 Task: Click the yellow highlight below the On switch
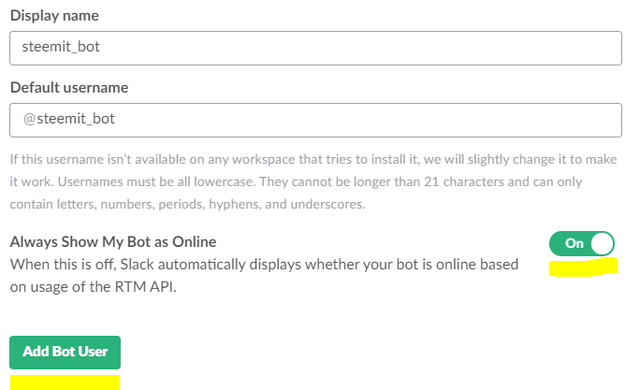[x=583, y=267]
